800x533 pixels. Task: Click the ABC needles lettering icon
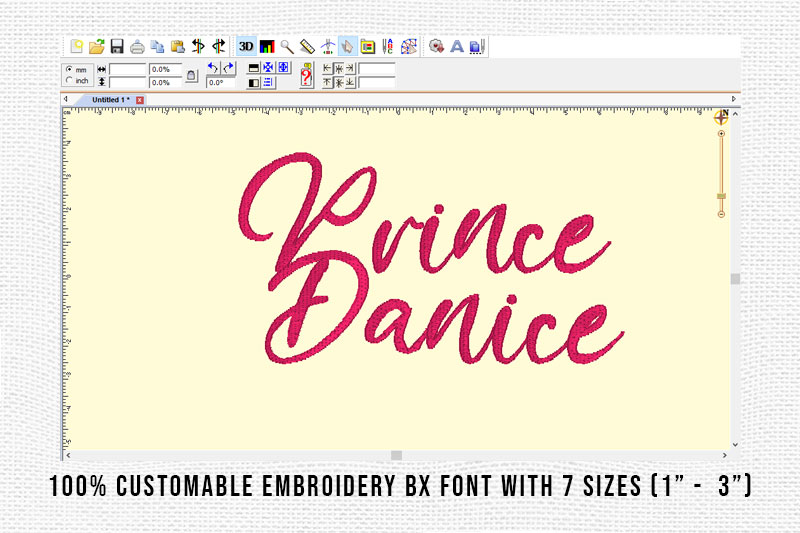(x=388, y=46)
